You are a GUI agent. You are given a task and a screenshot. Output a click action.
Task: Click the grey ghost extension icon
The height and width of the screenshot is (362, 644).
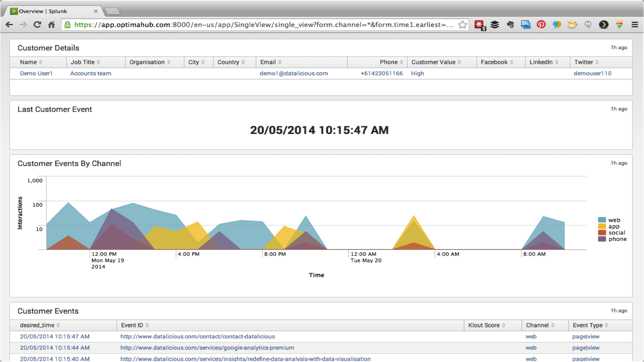click(588, 25)
